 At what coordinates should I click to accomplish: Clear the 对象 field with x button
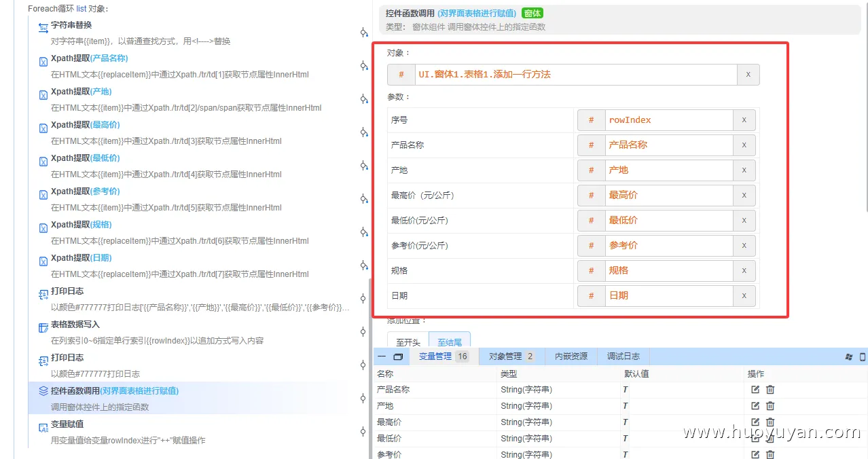[748, 75]
